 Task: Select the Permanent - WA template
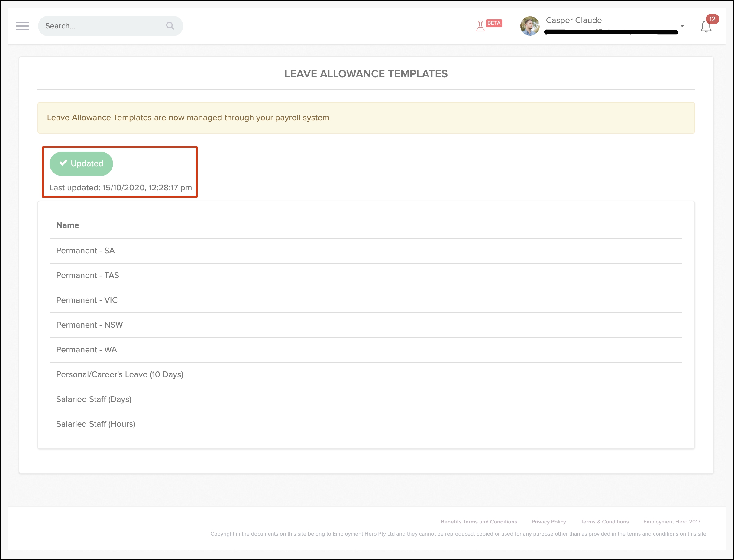pyautogui.click(x=86, y=350)
